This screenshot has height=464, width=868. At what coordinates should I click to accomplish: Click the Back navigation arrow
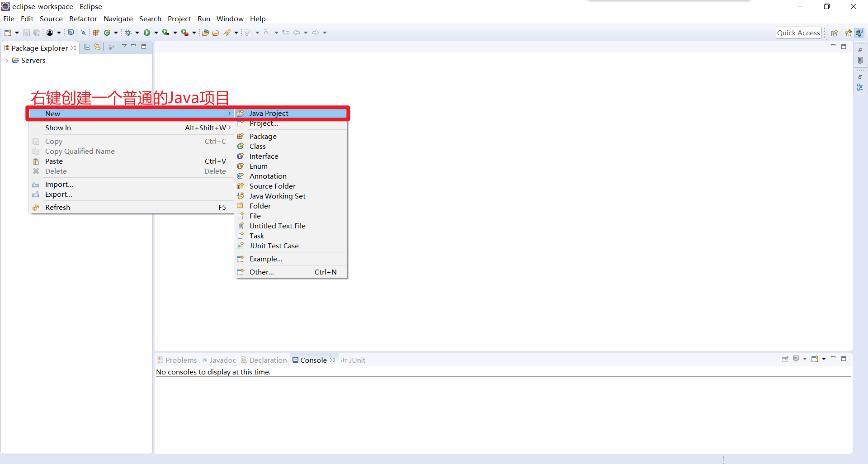click(x=297, y=33)
